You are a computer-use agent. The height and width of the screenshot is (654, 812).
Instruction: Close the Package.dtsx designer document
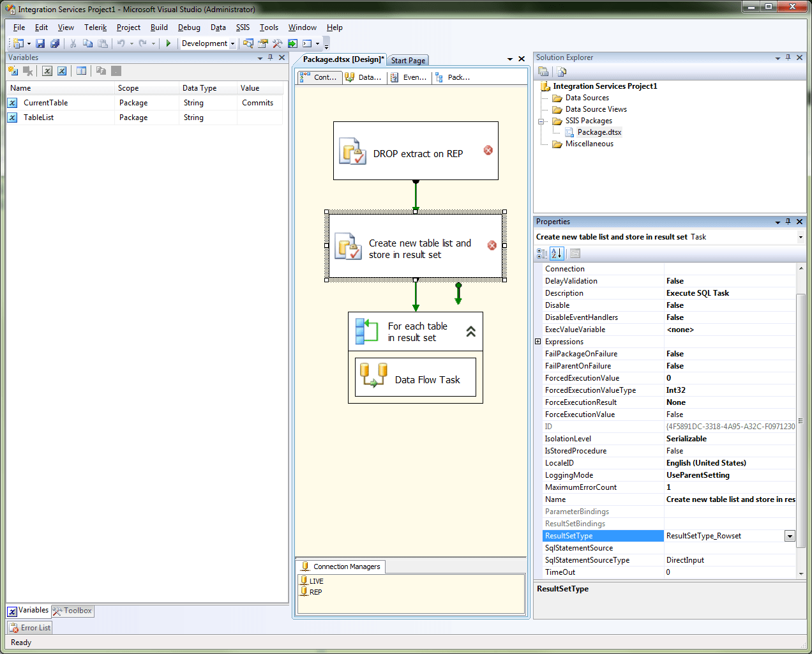522,59
